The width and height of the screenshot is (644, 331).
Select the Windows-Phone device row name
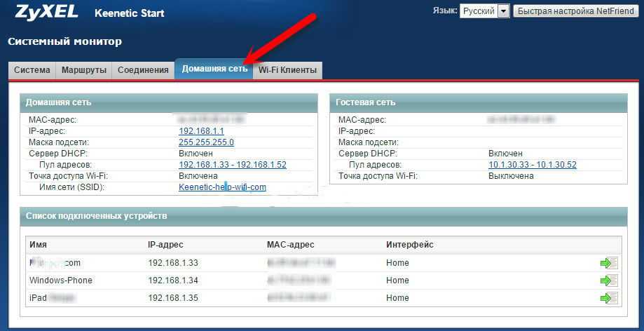pyautogui.click(x=60, y=281)
